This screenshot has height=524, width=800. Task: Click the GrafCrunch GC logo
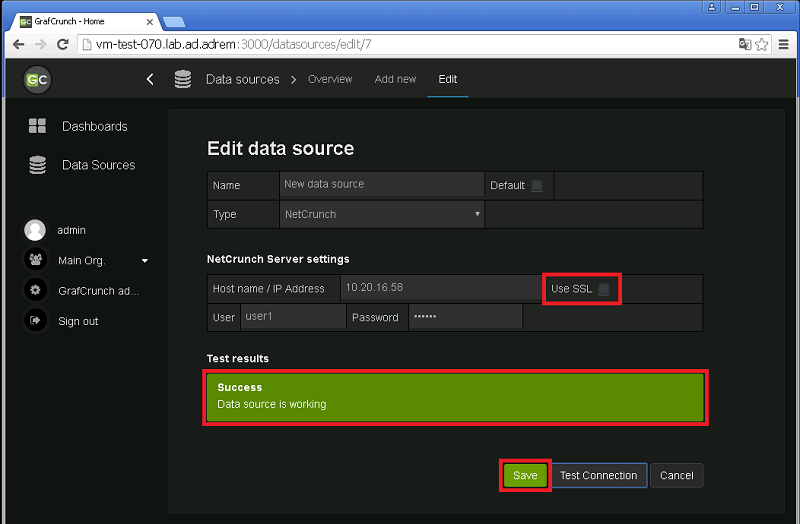click(x=37, y=80)
